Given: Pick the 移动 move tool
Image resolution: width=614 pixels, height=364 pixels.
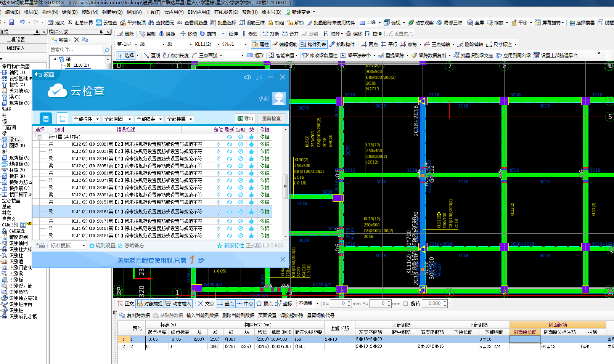Looking at the screenshot, I should click(x=188, y=34).
